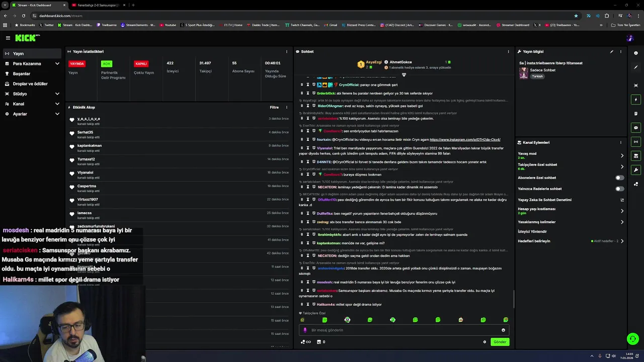This screenshot has height=362, width=644.
Task: Click the info icon in the right sidebar
Action: pyautogui.click(x=636, y=53)
